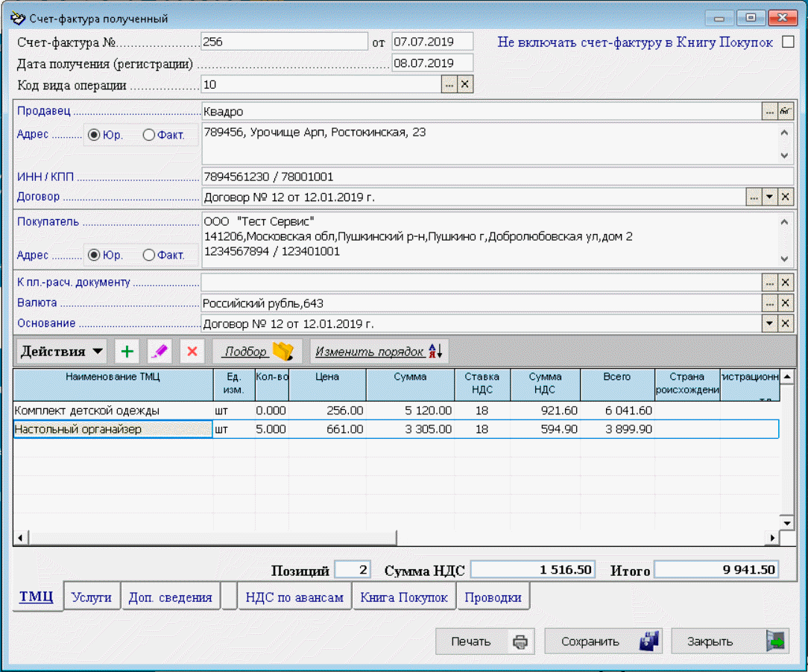This screenshot has width=808, height=672.
Task: Click the Счет-фактура № input field
Action: pyautogui.click(x=284, y=42)
